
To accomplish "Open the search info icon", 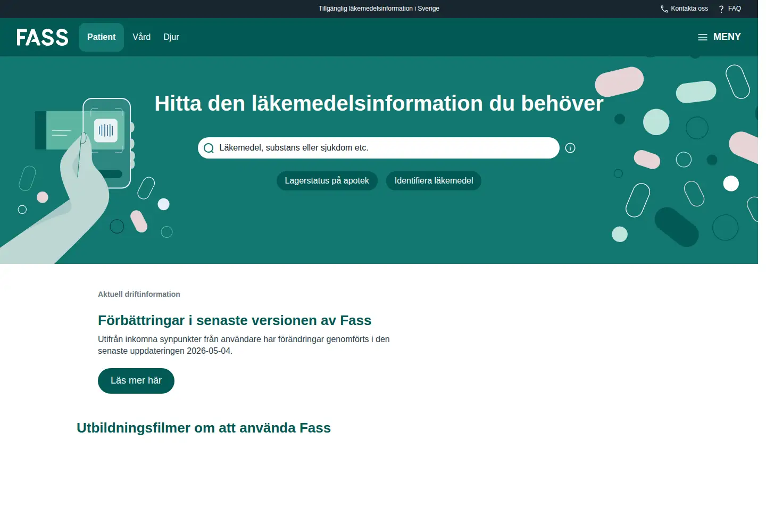I will tap(570, 148).
